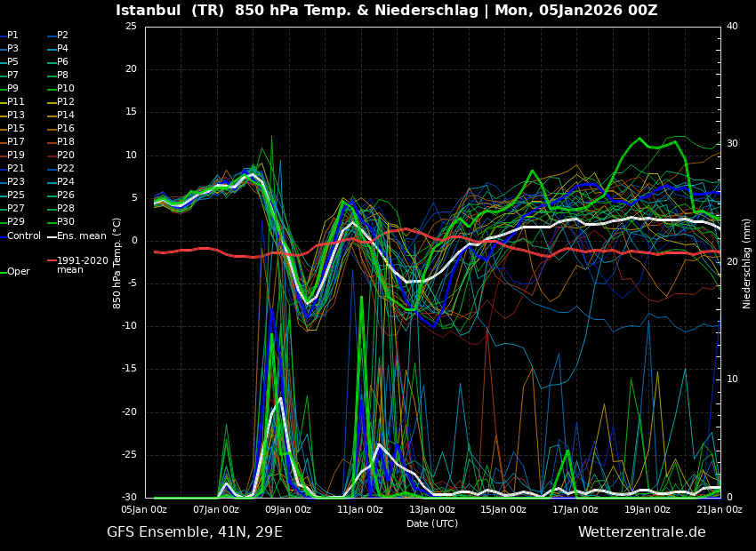Click the P9 legend entry
Viewport: 756px width, 551px height.
[x=12, y=89]
